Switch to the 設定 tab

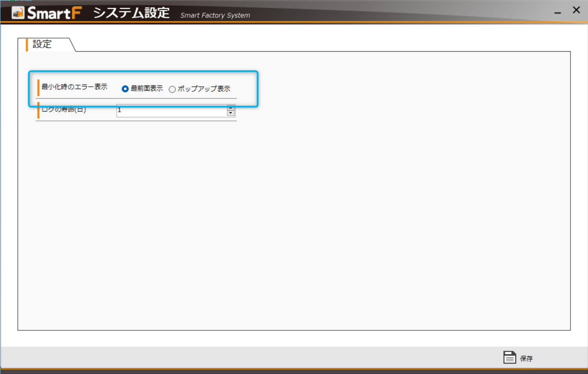tap(42, 44)
